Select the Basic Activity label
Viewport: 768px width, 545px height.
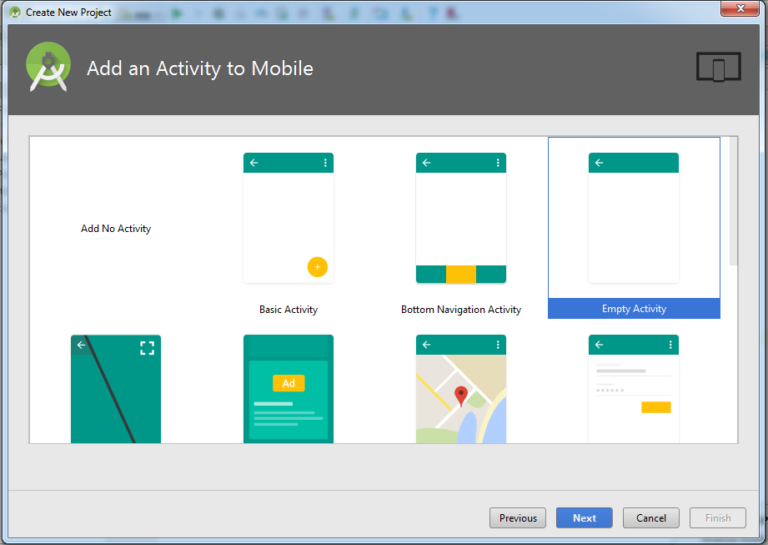[x=288, y=310]
